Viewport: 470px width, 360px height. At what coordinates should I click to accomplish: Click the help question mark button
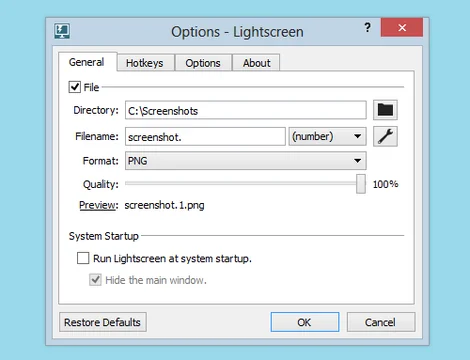(x=367, y=27)
